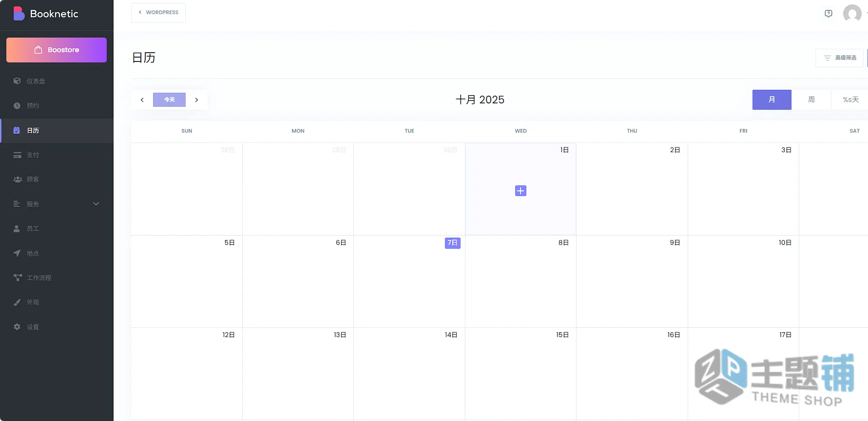Click the calendar icon in sidebar
The width and height of the screenshot is (868, 421).
(x=17, y=130)
